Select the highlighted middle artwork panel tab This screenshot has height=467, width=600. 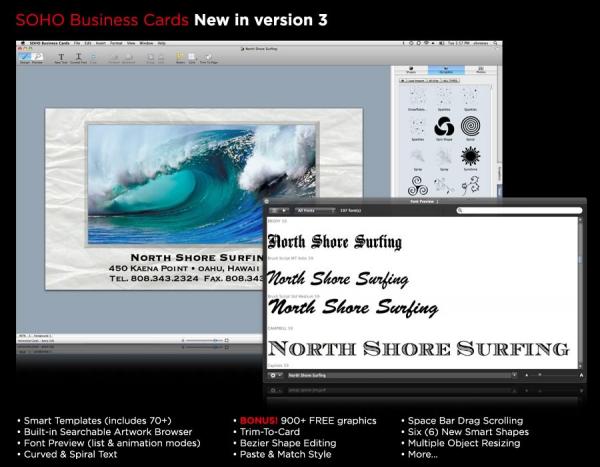coord(446,70)
